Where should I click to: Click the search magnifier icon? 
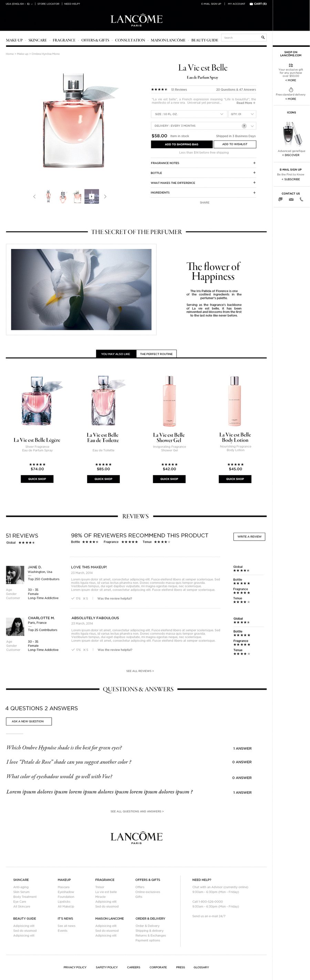pos(262,37)
